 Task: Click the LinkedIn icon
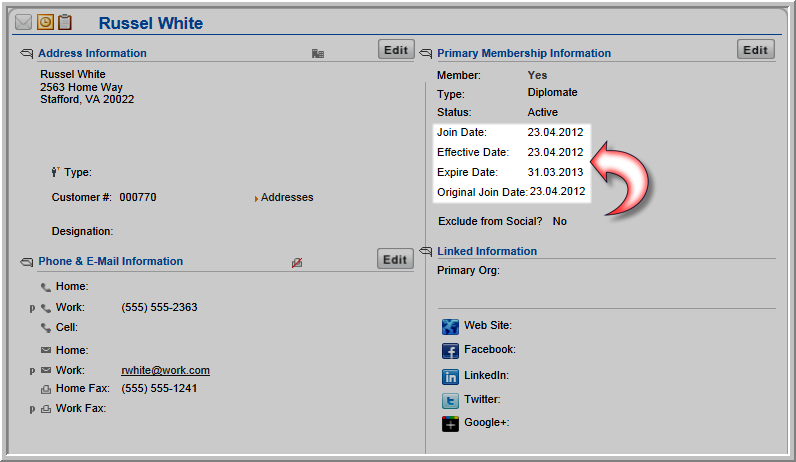(x=450, y=377)
